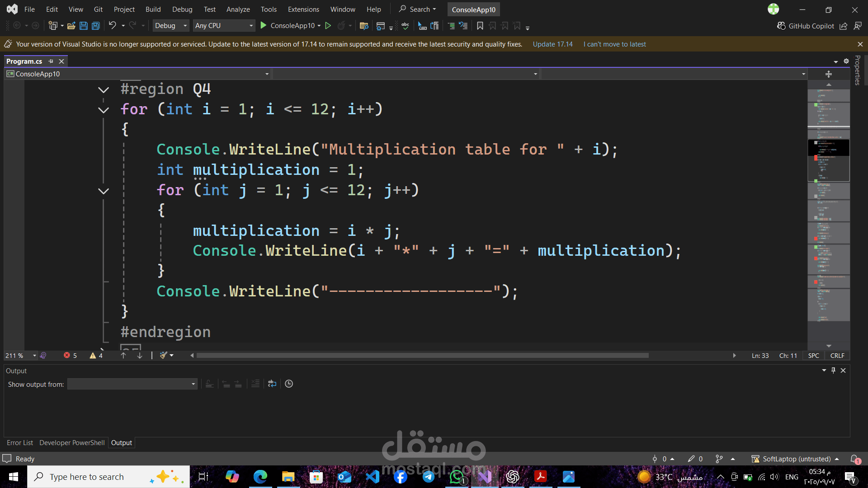Click the Windows taskbar search box

coord(108,477)
